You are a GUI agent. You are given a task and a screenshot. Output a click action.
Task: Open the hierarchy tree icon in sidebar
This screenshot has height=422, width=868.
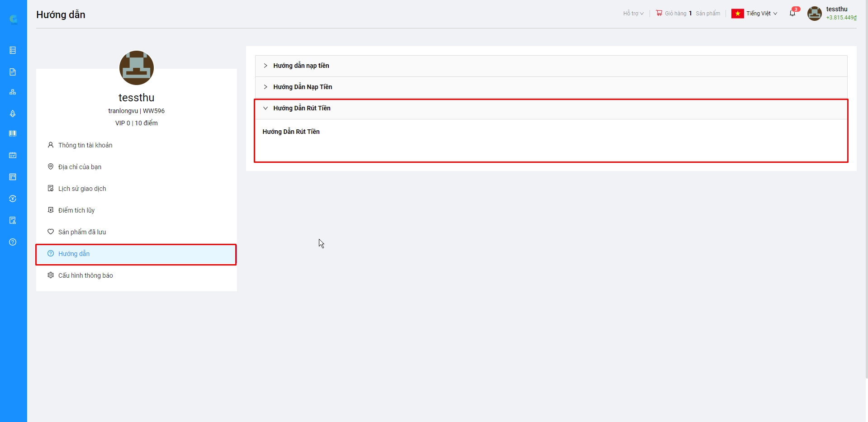click(13, 92)
